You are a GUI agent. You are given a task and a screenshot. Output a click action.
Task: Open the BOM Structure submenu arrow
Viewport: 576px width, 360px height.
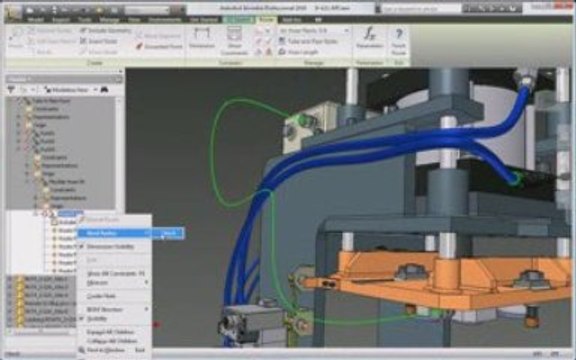[147, 309]
